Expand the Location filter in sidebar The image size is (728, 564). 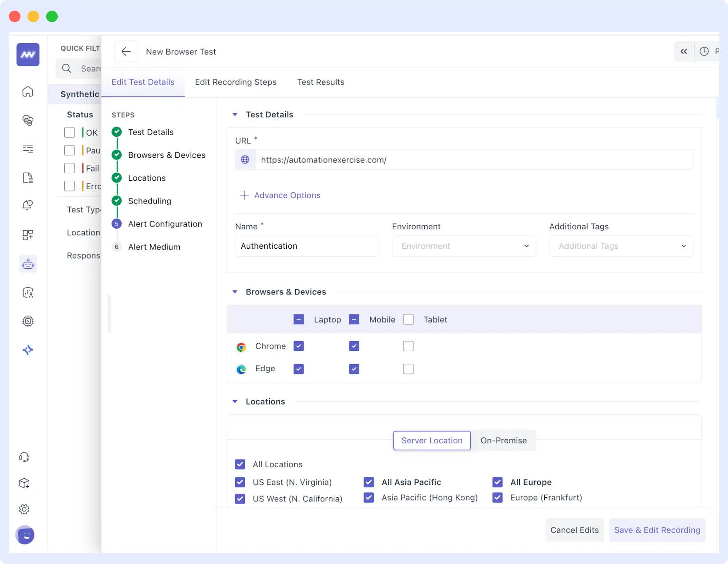point(83,233)
